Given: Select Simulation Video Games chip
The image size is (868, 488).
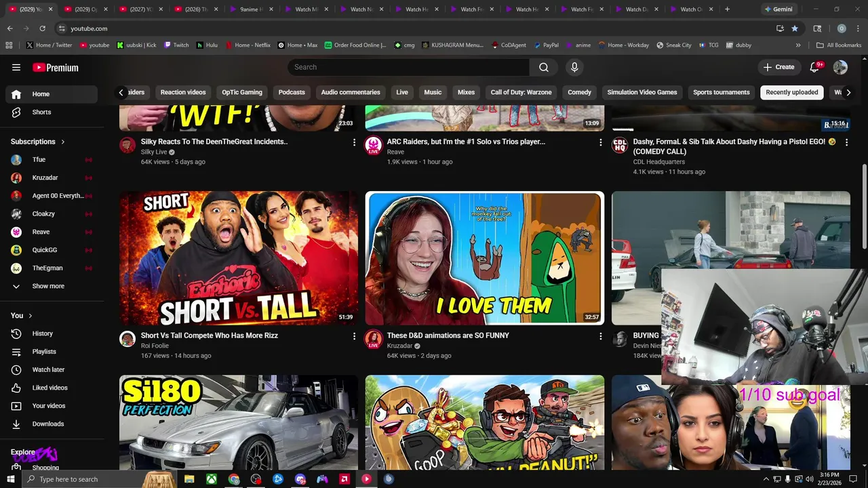Looking at the screenshot, I should [642, 92].
